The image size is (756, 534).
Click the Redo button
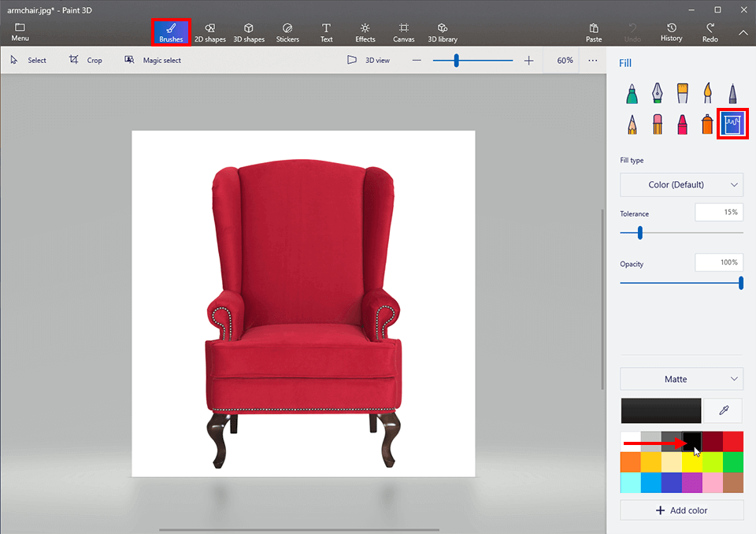pyautogui.click(x=710, y=32)
